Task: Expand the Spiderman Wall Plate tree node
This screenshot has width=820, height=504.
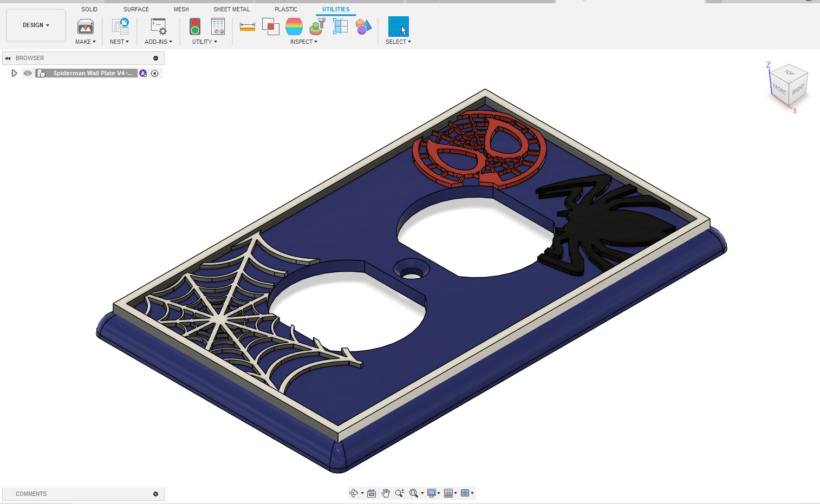Action: [x=14, y=73]
